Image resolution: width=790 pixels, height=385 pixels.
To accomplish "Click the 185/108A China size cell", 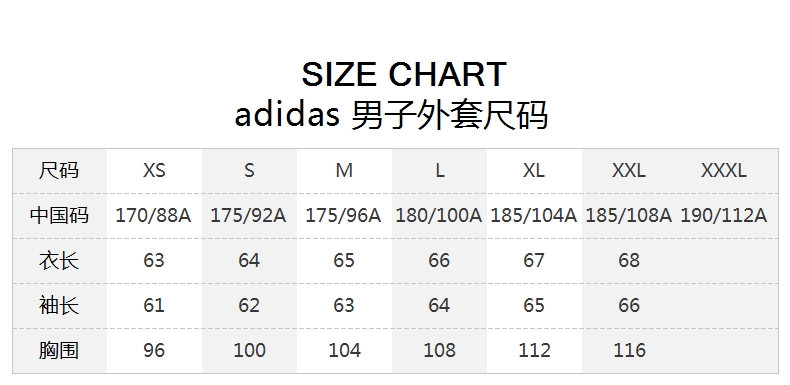I will click(x=629, y=216).
